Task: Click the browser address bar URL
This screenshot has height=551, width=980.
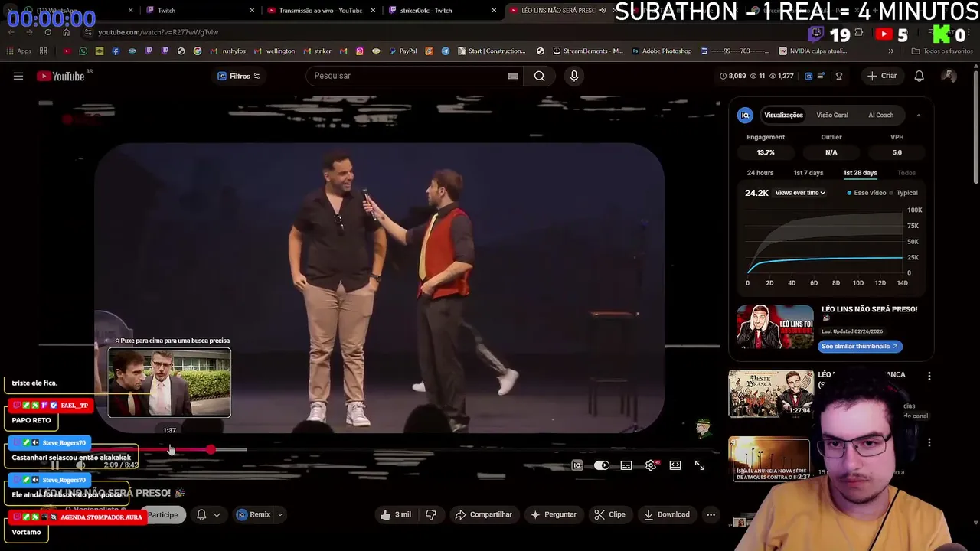Action: tap(158, 32)
